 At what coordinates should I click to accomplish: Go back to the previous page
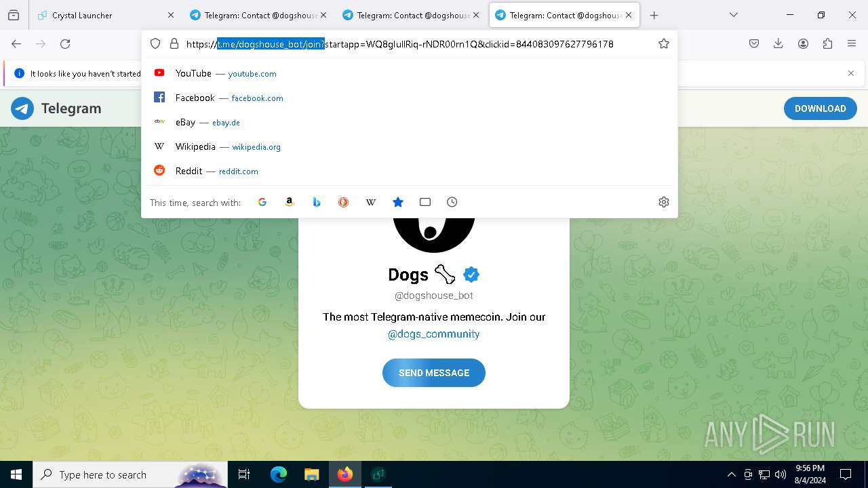tap(16, 43)
